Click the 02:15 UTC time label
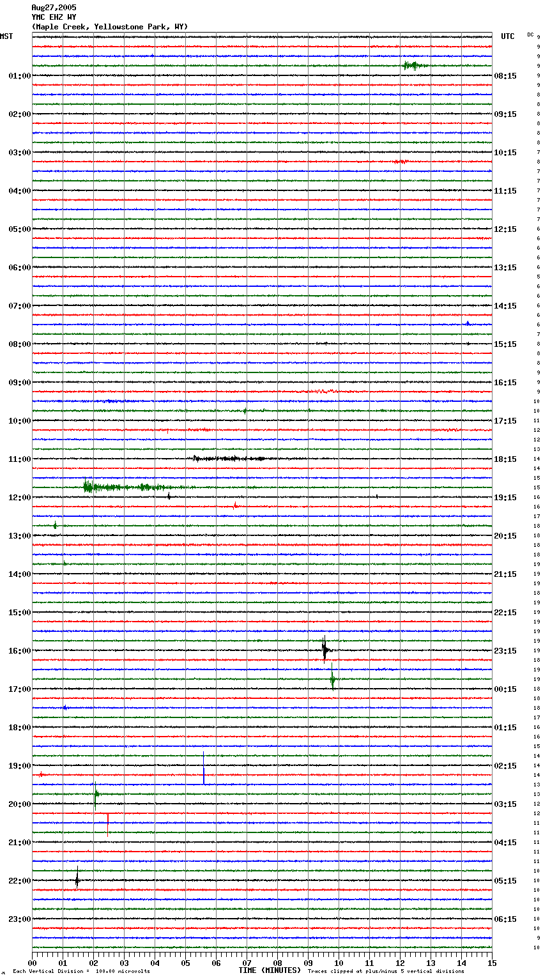 (x=505, y=766)
